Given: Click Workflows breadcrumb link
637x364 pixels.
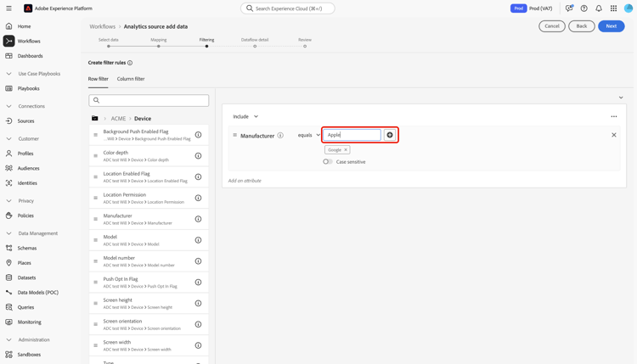Looking at the screenshot, I should click(x=103, y=26).
